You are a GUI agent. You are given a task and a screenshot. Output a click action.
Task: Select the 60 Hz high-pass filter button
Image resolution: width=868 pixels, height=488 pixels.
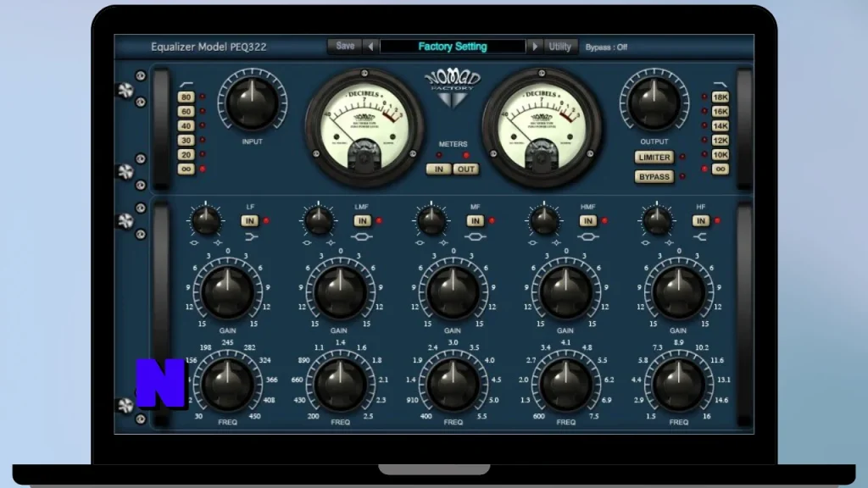coord(186,112)
